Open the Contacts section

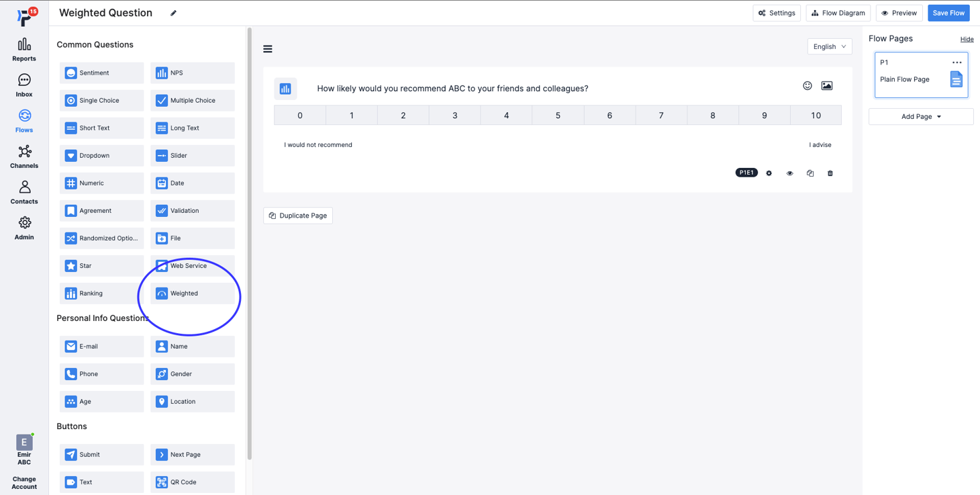(x=23, y=193)
